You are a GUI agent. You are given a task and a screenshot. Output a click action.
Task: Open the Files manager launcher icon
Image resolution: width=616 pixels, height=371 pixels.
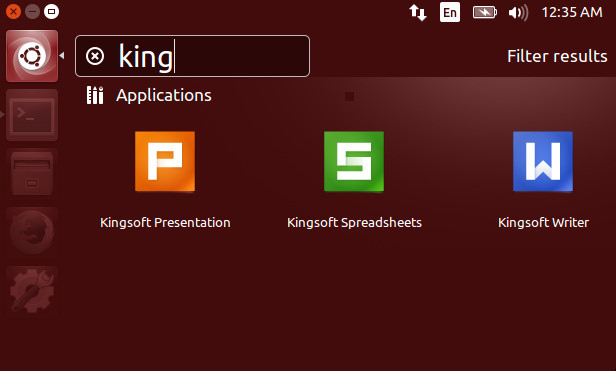32,174
